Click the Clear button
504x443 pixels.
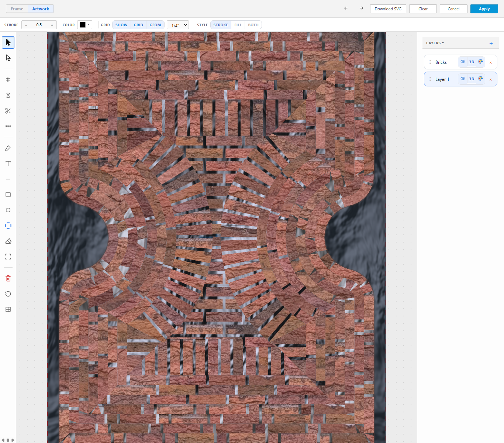coord(423,9)
